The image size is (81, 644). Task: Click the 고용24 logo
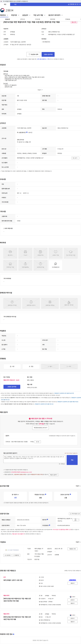click(7, 10)
